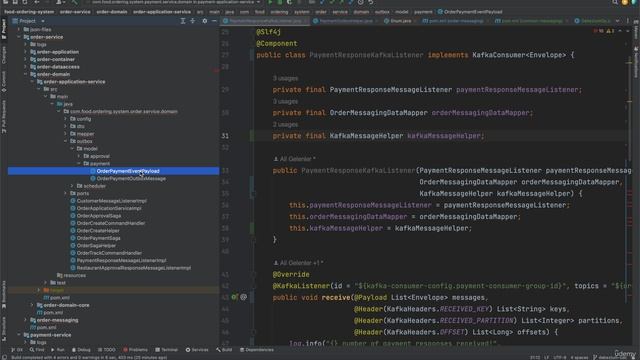Click the Search Everywhere magnifier icon
The image size is (640, 360).
click(x=615, y=2)
